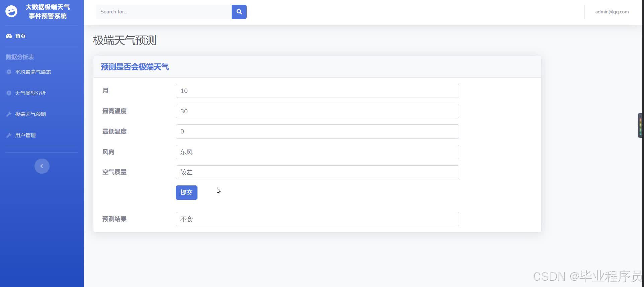Click the 最高温度 field showing 30
This screenshot has width=644, height=287.
click(x=317, y=111)
